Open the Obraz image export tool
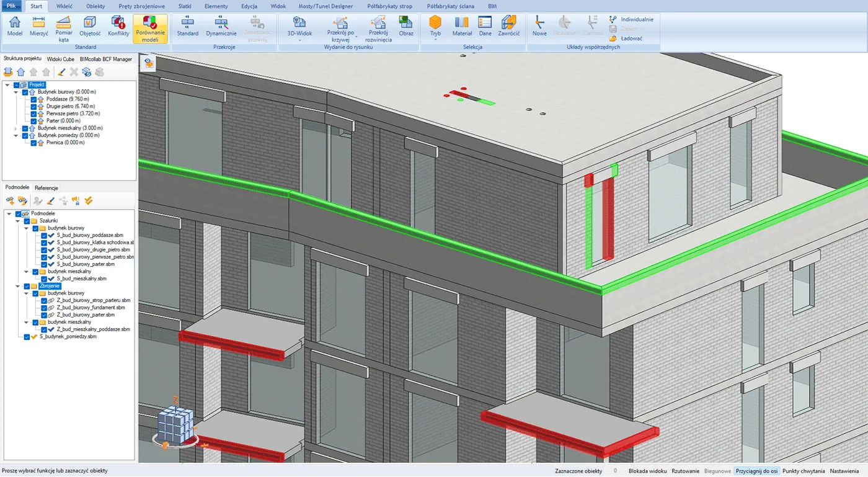This screenshot has height=477, width=868. [x=406, y=27]
